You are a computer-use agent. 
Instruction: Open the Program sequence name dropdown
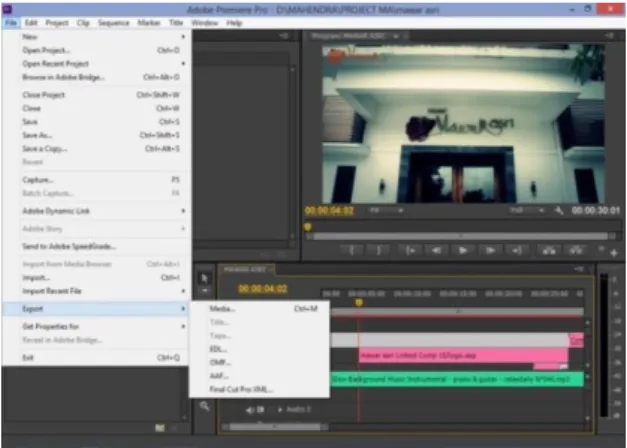point(396,36)
